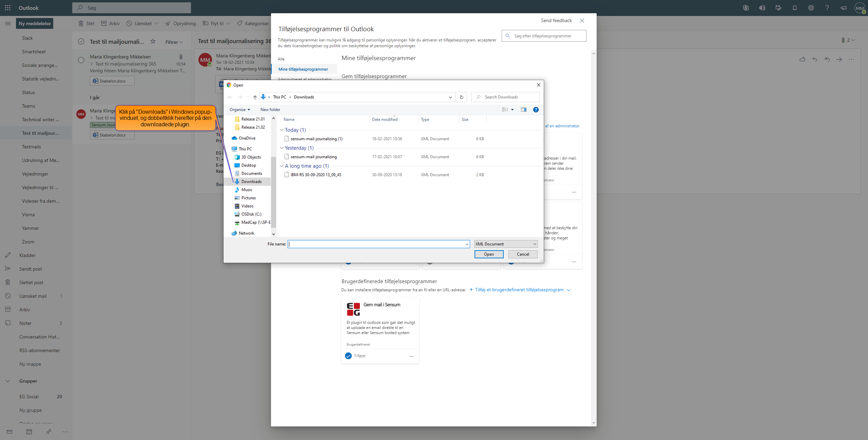Toggle 'Tilføjet' on the Gem mail i Sensum plugin
This screenshot has height=440, width=868.
(349, 356)
